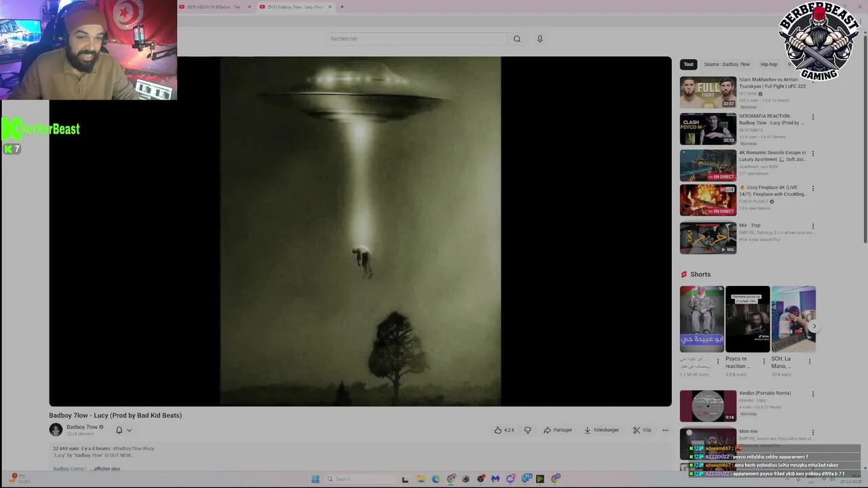
Task: Expand the notification bell dropdown arrow
Action: point(129,430)
